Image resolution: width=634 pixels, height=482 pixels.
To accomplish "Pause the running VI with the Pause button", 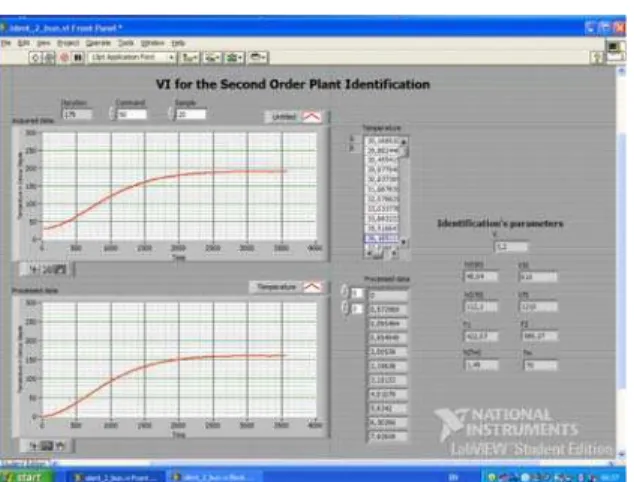I will (78, 58).
